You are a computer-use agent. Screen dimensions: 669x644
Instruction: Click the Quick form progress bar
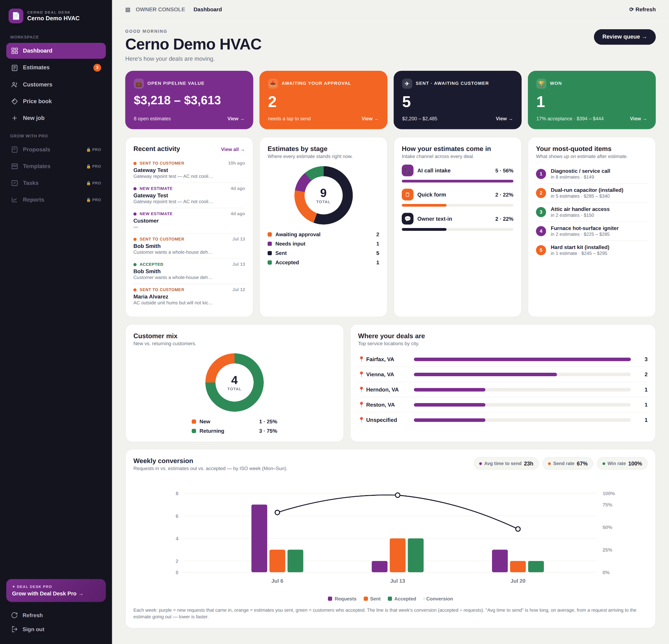(x=457, y=205)
